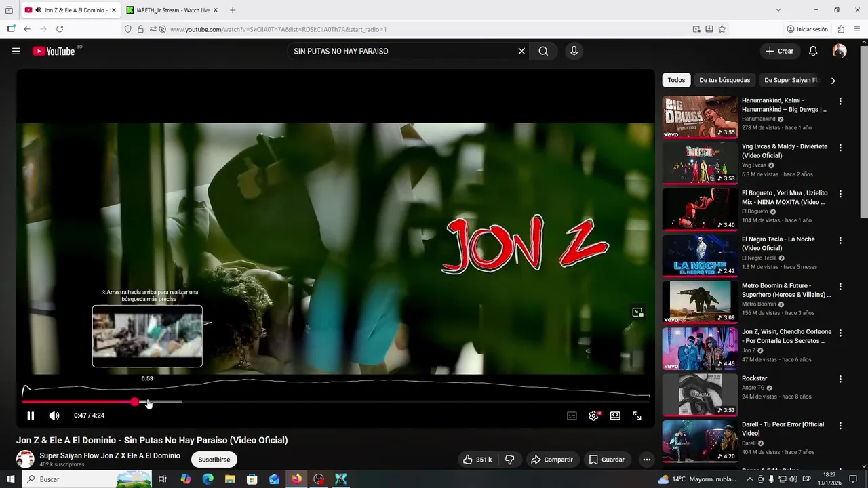Switch to the JARETH_jlr Stream browser tab

point(172,10)
